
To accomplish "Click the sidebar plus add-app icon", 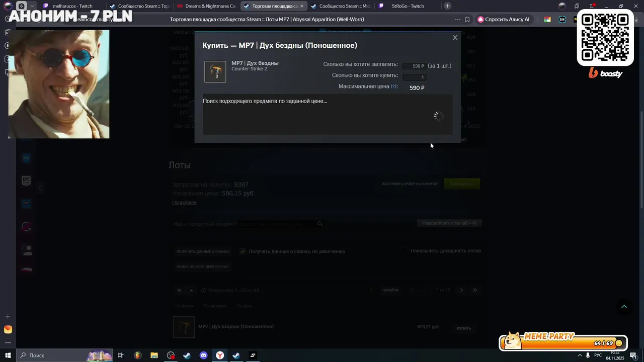I will [8, 316].
